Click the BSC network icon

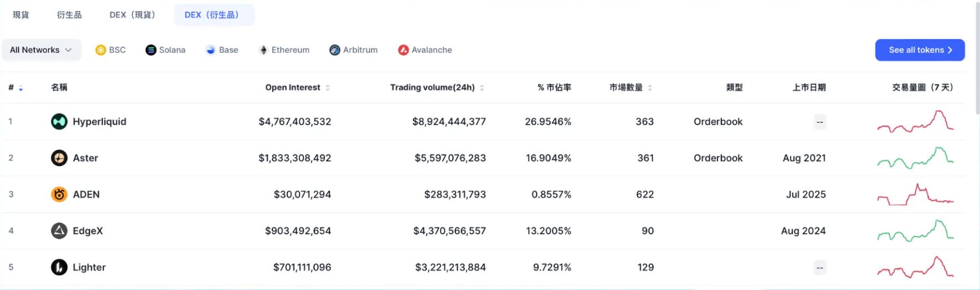click(x=100, y=50)
